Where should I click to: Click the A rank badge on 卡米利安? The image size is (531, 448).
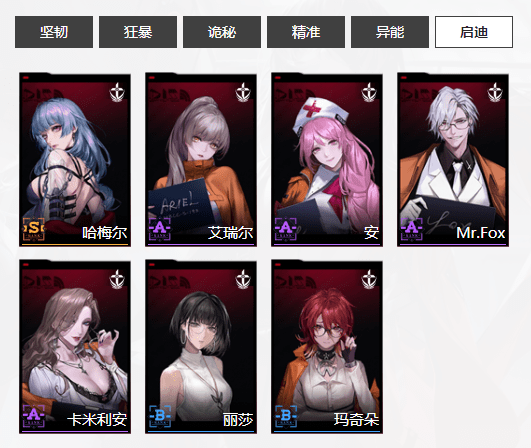(34, 416)
